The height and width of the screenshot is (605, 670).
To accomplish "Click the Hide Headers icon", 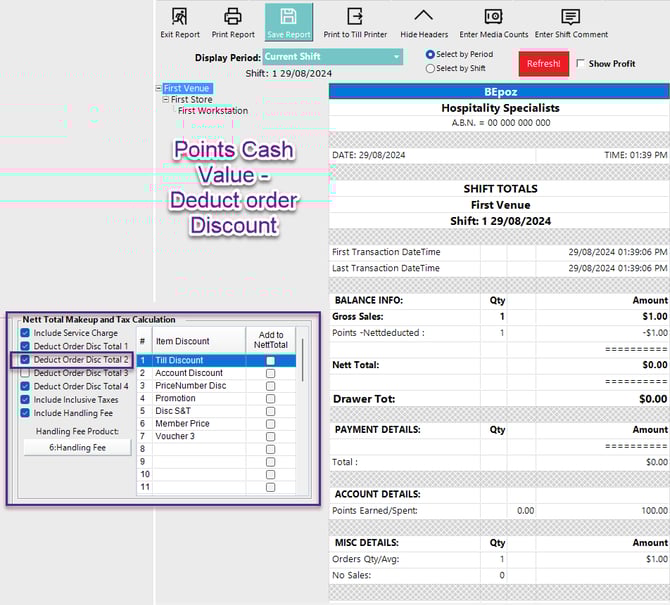I will [x=424, y=17].
